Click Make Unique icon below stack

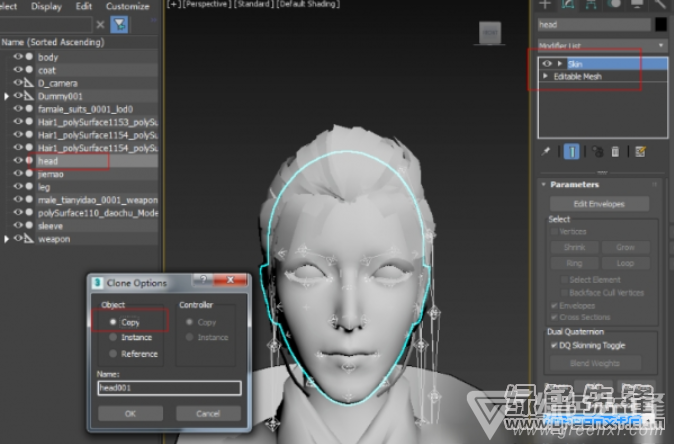click(597, 152)
